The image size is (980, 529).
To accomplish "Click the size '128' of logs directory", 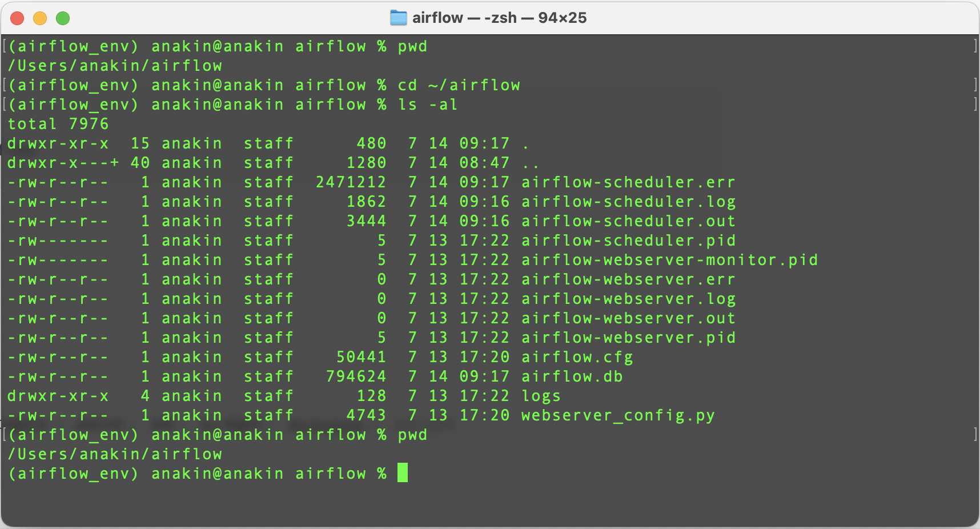I will click(371, 396).
